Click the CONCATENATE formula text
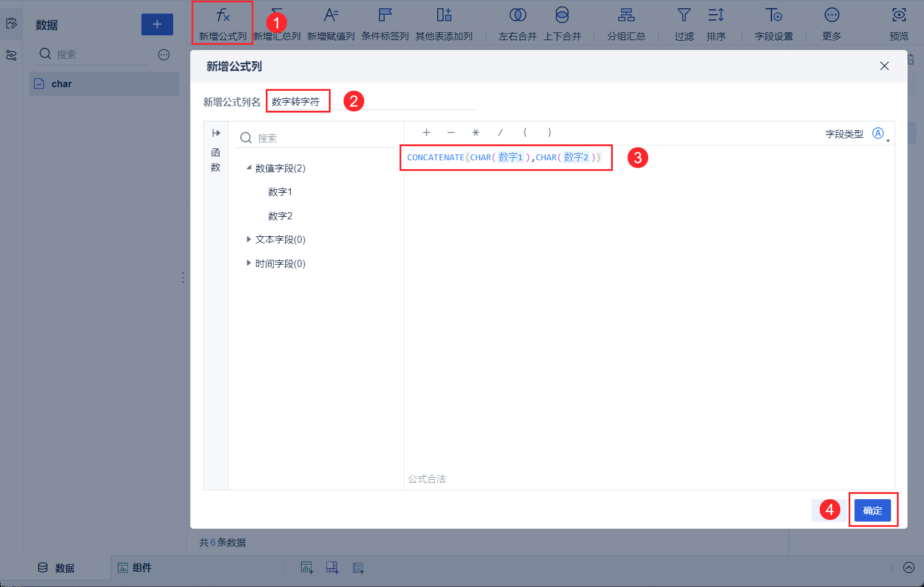 point(435,157)
